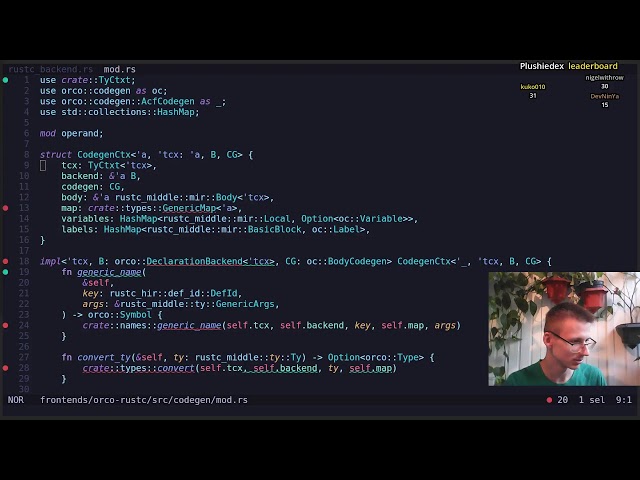Click leaderboard entry 'DevNinYa'
The width and height of the screenshot is (640, 480).
604,96
